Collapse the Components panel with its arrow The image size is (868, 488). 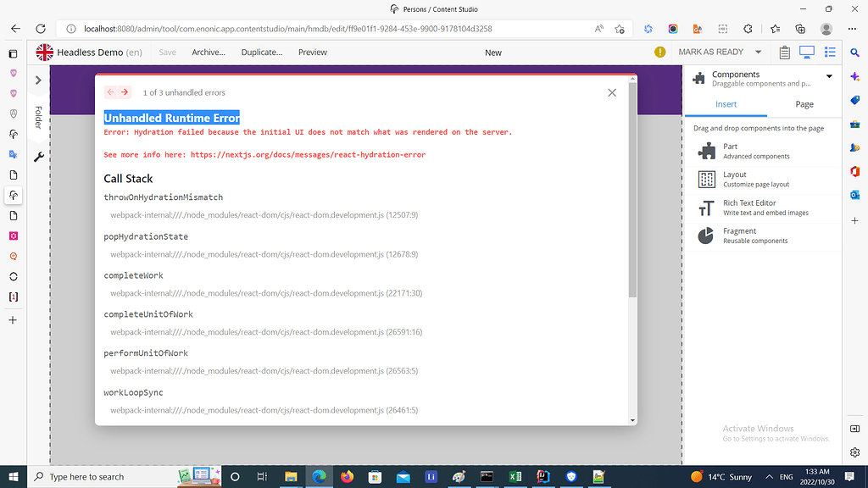[x=829, y=75]
